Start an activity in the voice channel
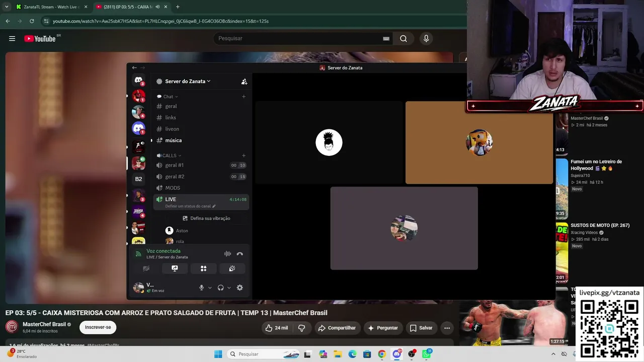Image resolution: width=644 pixels, height=362 pixels. point(203,268)
